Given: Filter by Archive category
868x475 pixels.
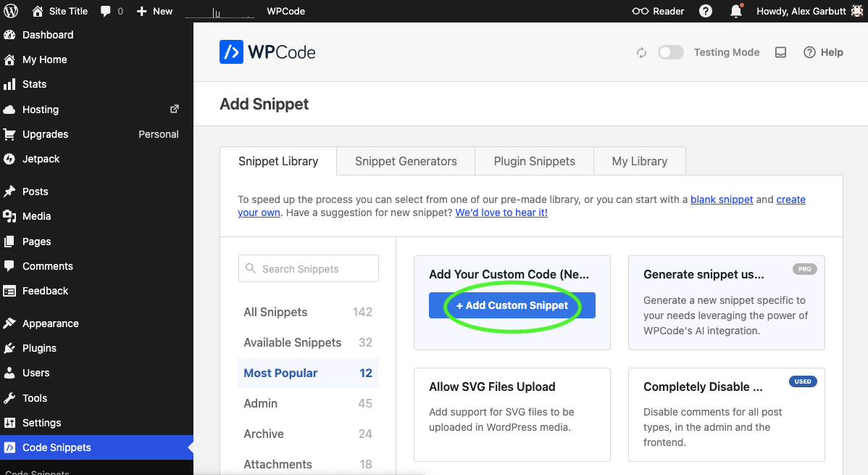Looking at the screenshot, I should [308, 434].
